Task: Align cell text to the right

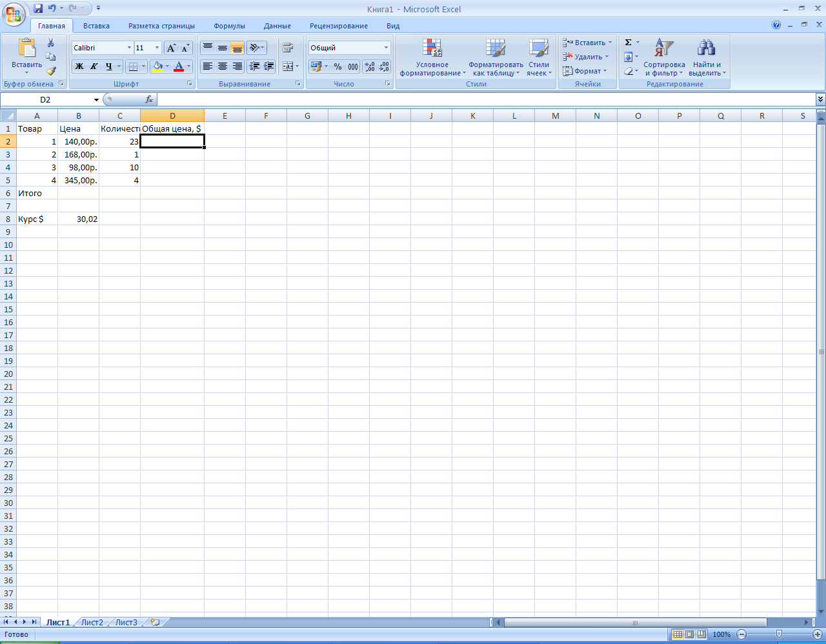Action: click(237, 66)
